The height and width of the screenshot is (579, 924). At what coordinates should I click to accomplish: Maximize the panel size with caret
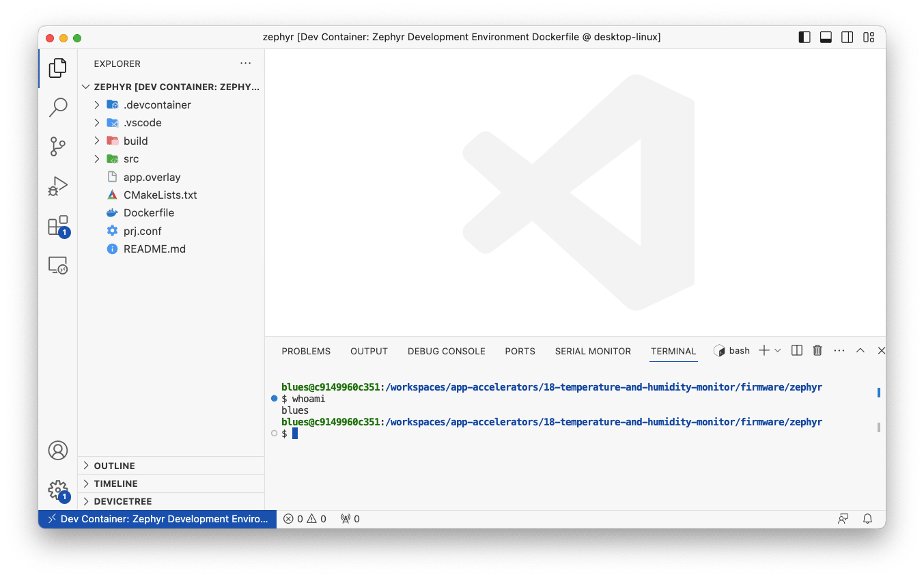coord(860,350)
